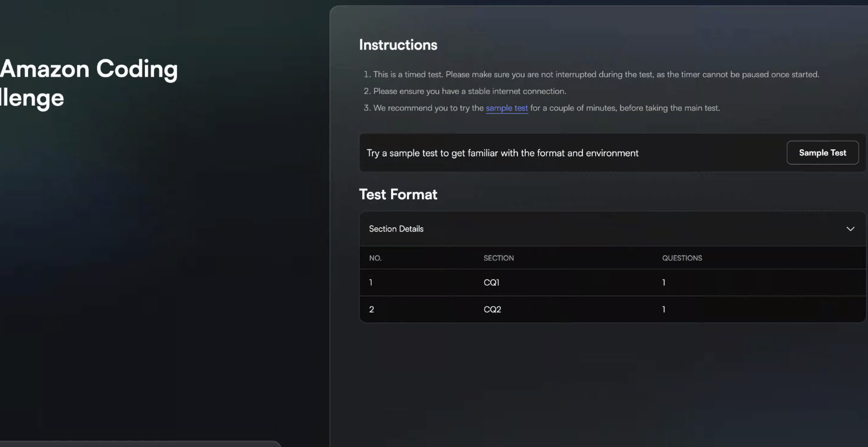Select the CQ2 section row
Image resolution: width=868 pixels, height=447 pixels.
tap(612, 309)
